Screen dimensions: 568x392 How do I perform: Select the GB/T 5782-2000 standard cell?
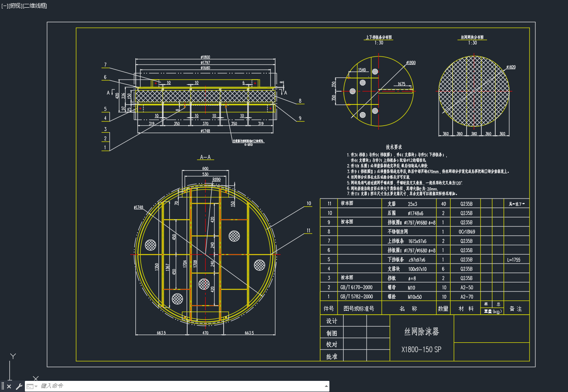point(356,297)
